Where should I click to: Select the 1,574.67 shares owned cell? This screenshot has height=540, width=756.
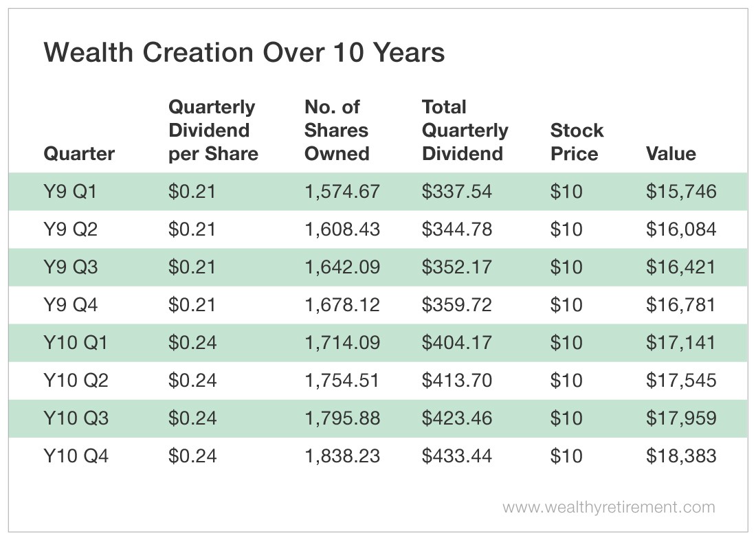click(x=342, y=191)
